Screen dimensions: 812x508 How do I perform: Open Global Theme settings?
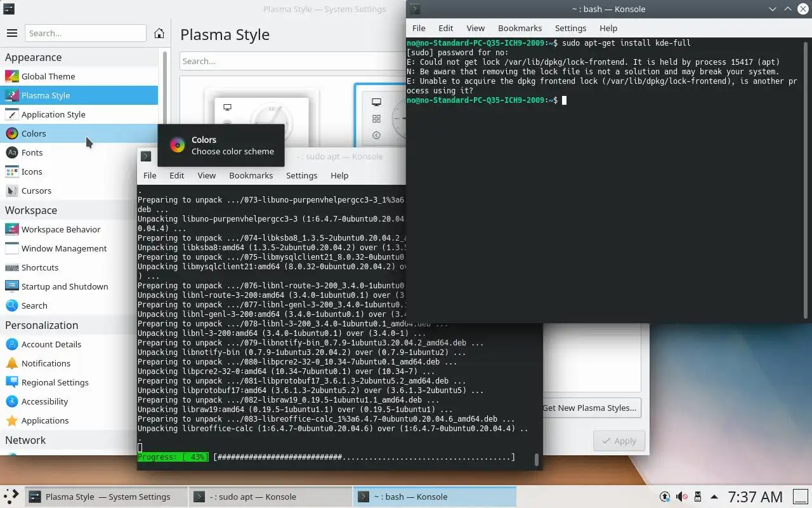[x=79, y=76]
